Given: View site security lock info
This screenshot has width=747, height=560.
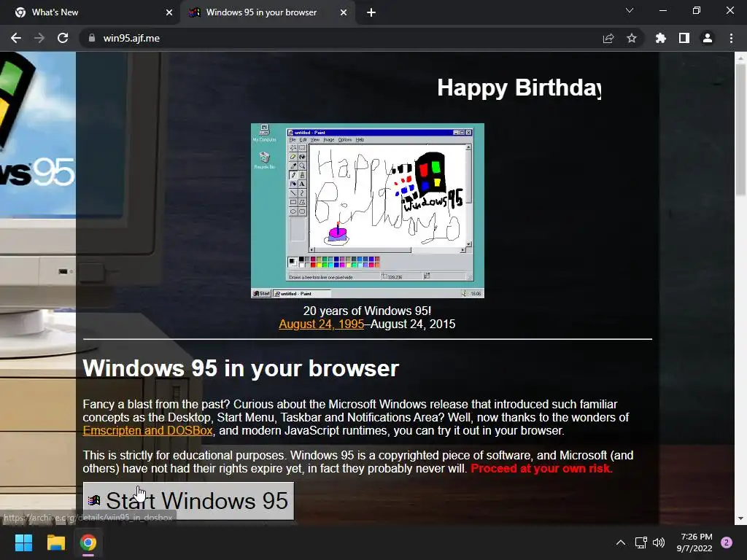Looking at the screenshot, I should 92,38.
